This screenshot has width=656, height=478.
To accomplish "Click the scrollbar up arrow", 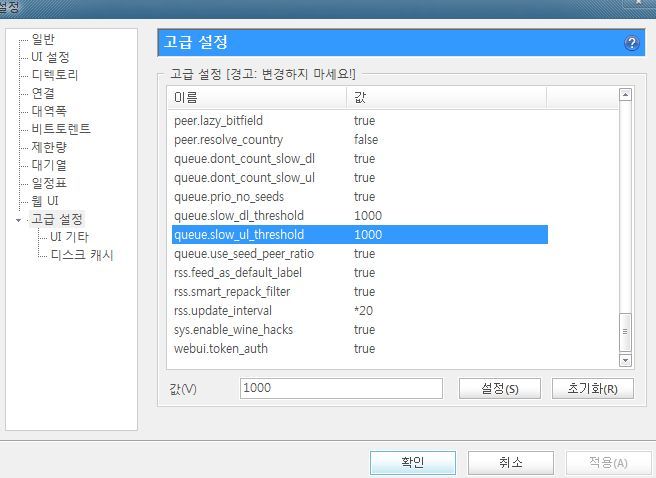I will click(x=625, y=95).
